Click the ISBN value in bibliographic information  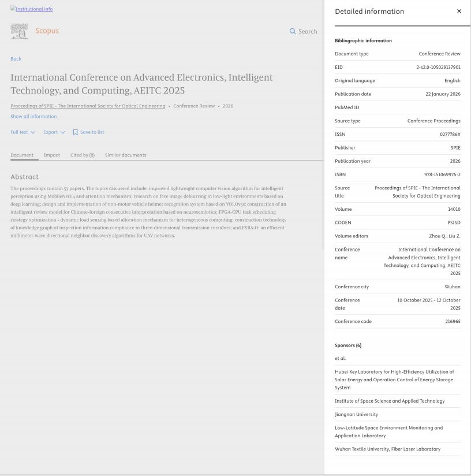pyautogui.click(x=442, y=174)
